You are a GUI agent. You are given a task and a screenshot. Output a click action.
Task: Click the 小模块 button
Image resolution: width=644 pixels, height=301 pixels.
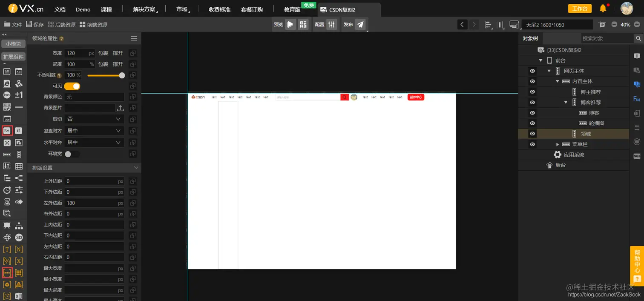click(x=14, y=44)
